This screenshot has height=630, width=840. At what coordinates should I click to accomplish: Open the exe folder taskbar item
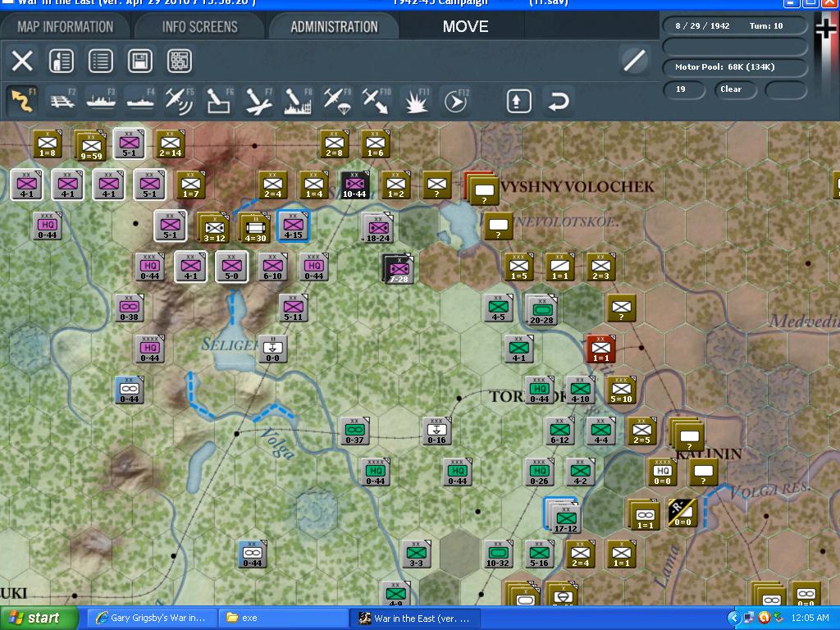point(284,618)
